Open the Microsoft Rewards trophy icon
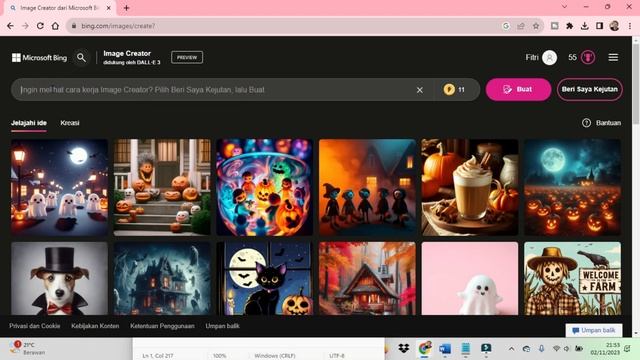Image resolution: width=640 pixels, height=360 pixels. pyautogui.click(x=588, y=58)
